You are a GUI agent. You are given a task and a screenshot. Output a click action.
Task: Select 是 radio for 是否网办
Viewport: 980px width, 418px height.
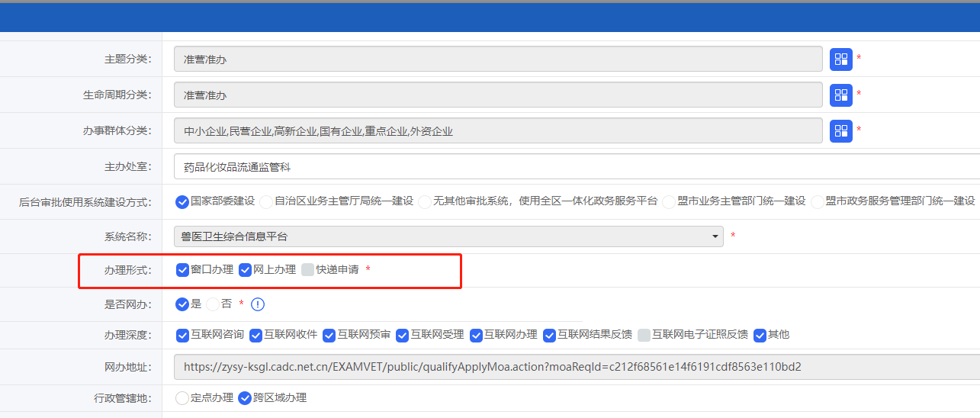tap(182, 304)
